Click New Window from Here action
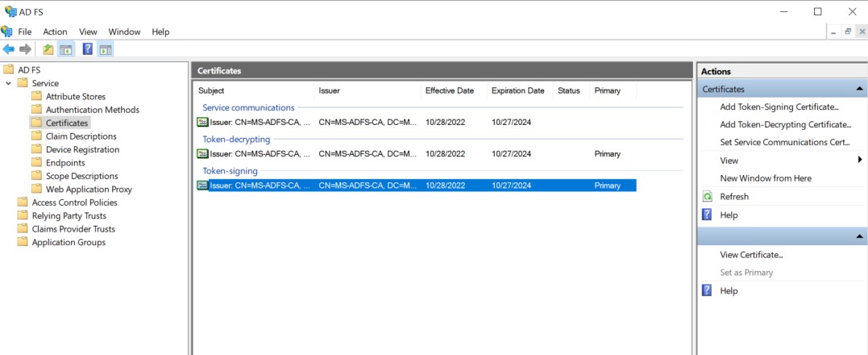The image size is (868, 355). point(766,178)
